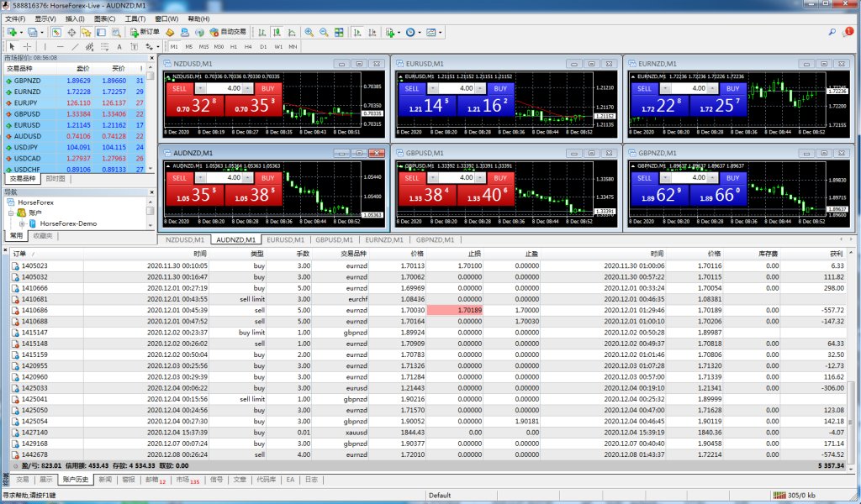Collapse the 账户 node in Navigator

tap(11, 213)
